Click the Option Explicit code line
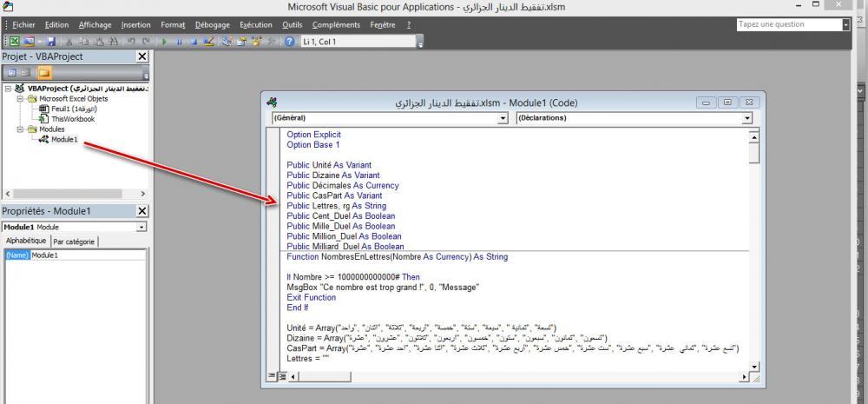The height and width of the screenshot is (404, 868). click(x=314, y=135)
